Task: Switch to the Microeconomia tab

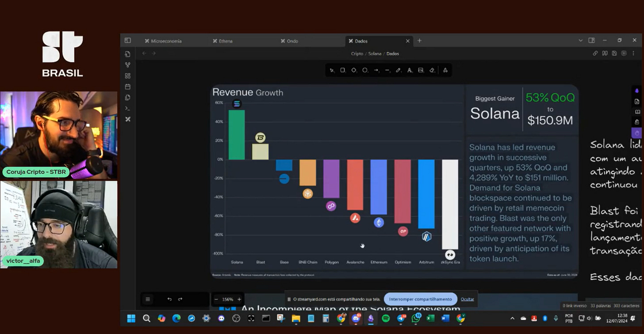Action: coord(166,41)
